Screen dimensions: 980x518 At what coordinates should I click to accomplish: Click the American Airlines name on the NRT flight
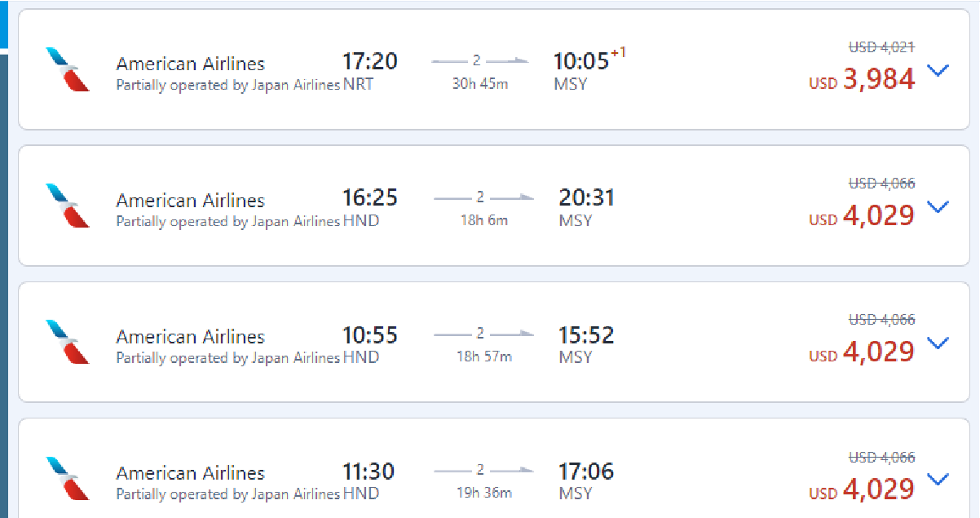coord(190,64)
